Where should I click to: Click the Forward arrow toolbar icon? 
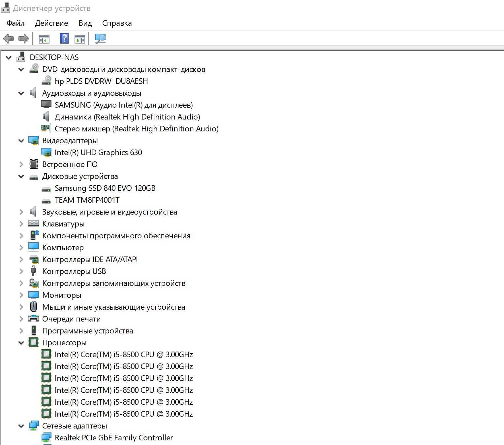click(x=23, y=39)
